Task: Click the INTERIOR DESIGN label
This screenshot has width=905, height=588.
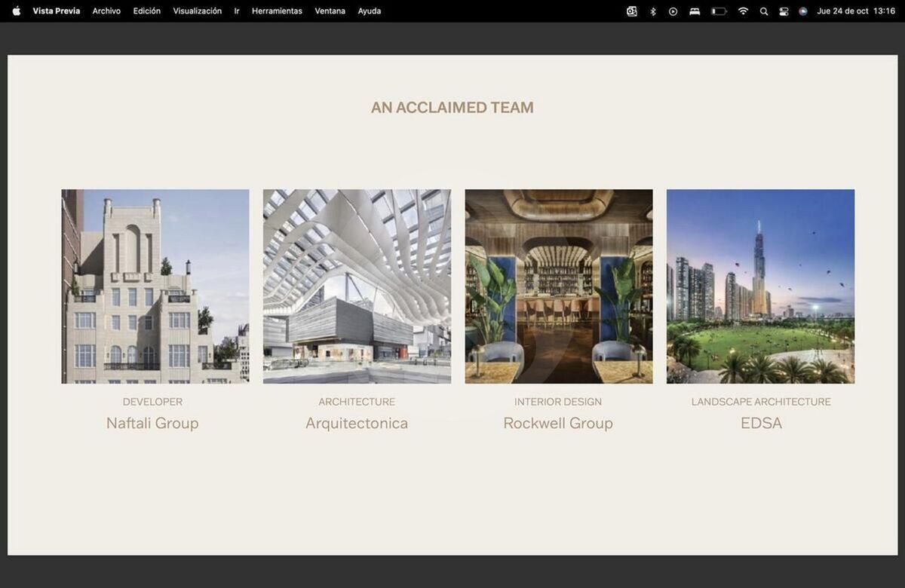Action: click(558, 402)
